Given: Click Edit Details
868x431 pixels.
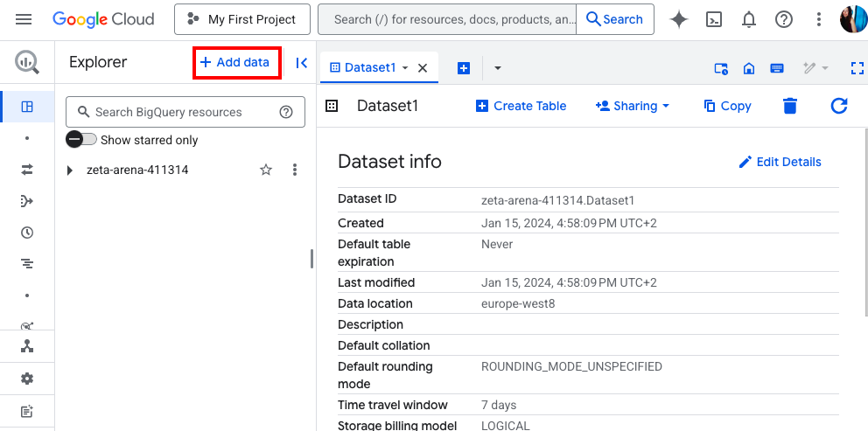Looking at the screenshot, I should click(x=780, y=162).
